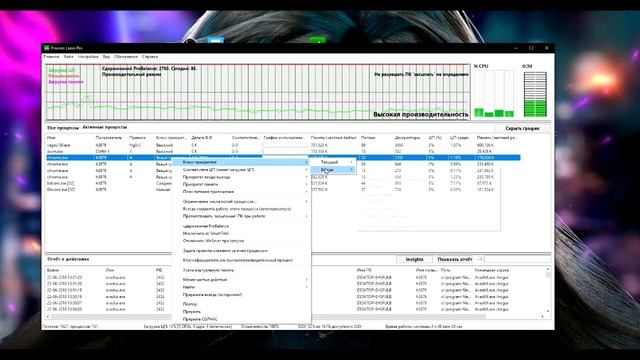Viewport: 640px width, 360px height.
Task: Sort by Потоки column header
Action: pos(368,138)
